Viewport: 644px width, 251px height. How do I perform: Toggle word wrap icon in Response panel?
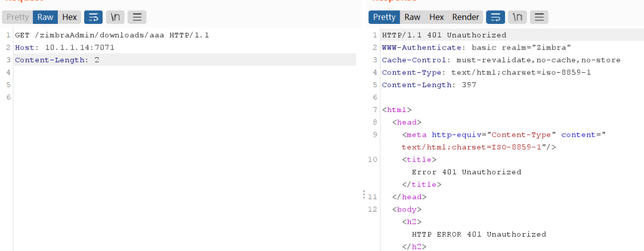(x=496, y=17)
